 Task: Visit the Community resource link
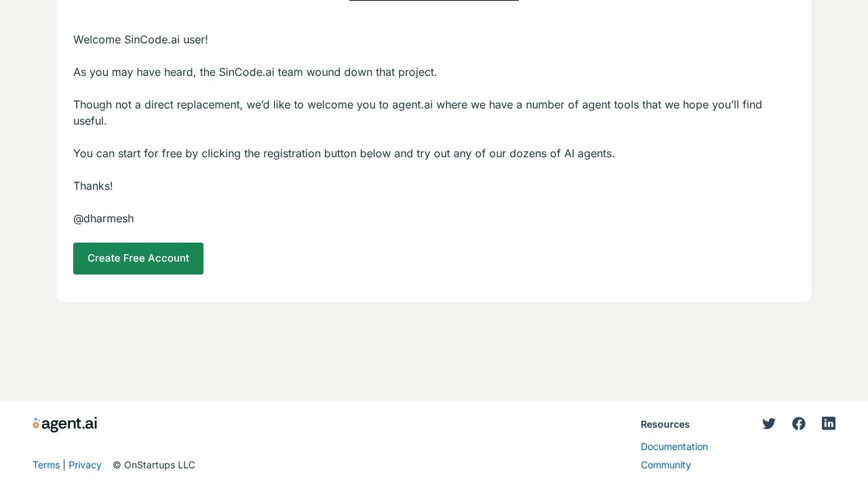(665, 465)
